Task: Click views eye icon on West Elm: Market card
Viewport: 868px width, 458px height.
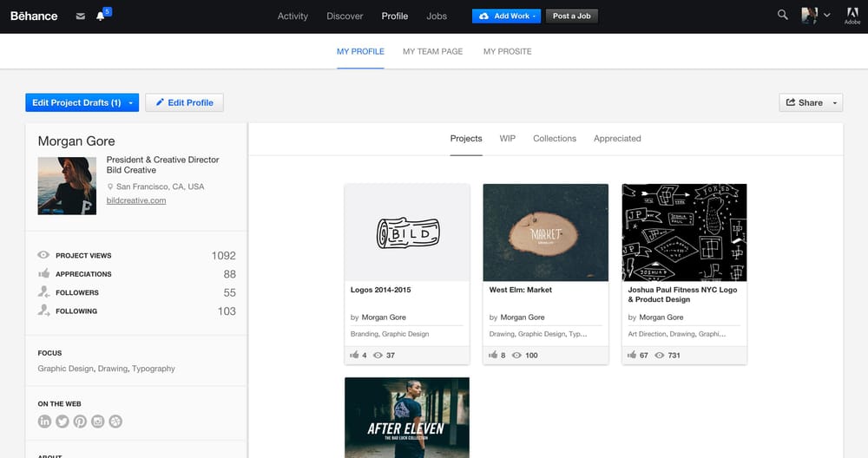Action: (x=516, y=355)
